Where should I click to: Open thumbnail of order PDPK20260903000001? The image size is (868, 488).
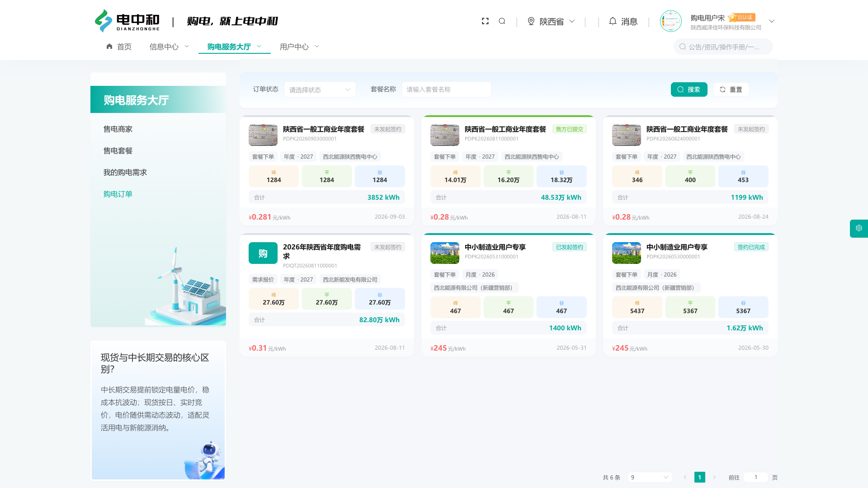point(263,135)
